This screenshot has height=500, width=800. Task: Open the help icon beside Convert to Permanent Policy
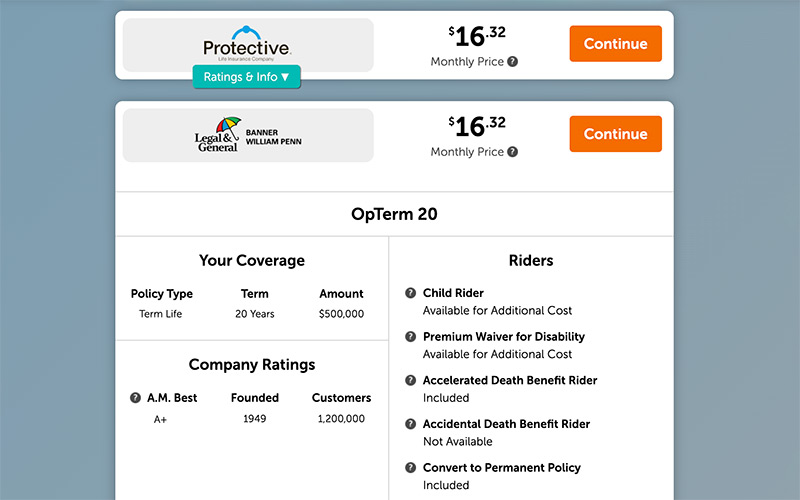coord(410,468)
